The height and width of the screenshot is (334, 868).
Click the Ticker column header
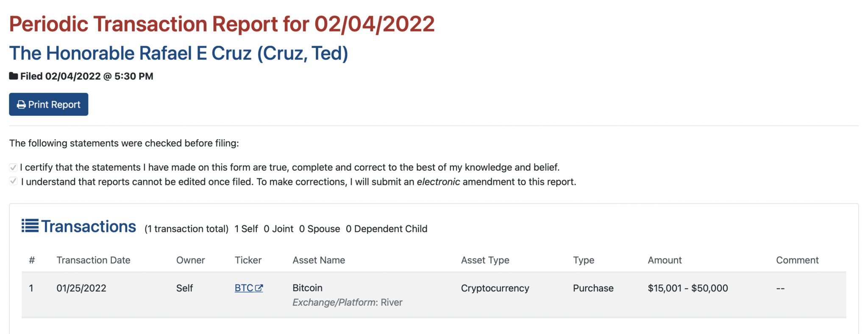point(248,260)
